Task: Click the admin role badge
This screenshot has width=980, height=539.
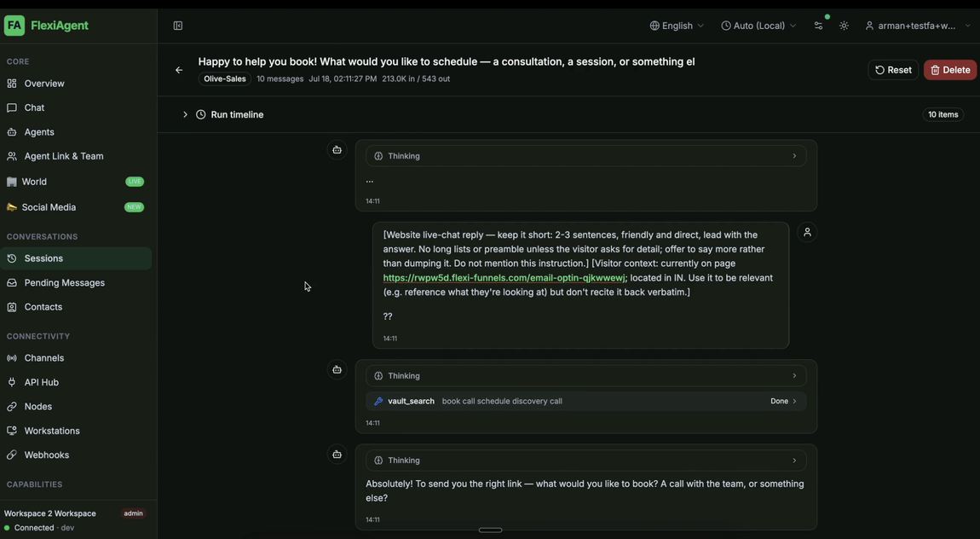Action: (133, 513)
